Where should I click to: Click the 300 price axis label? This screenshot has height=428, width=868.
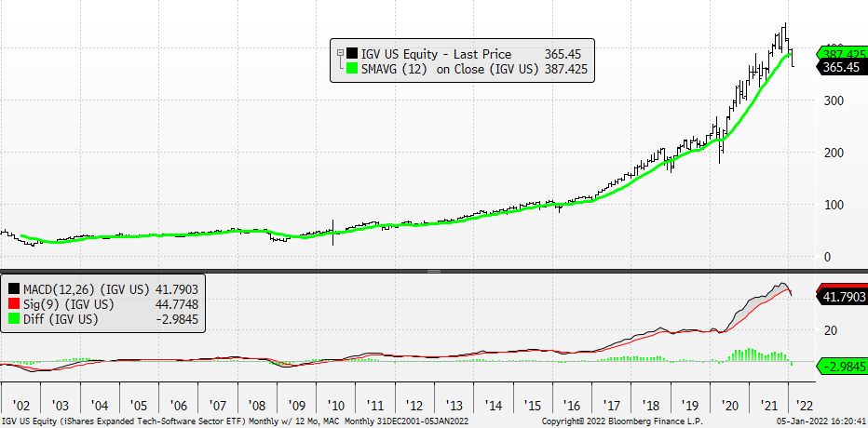(x=834, y=100)
